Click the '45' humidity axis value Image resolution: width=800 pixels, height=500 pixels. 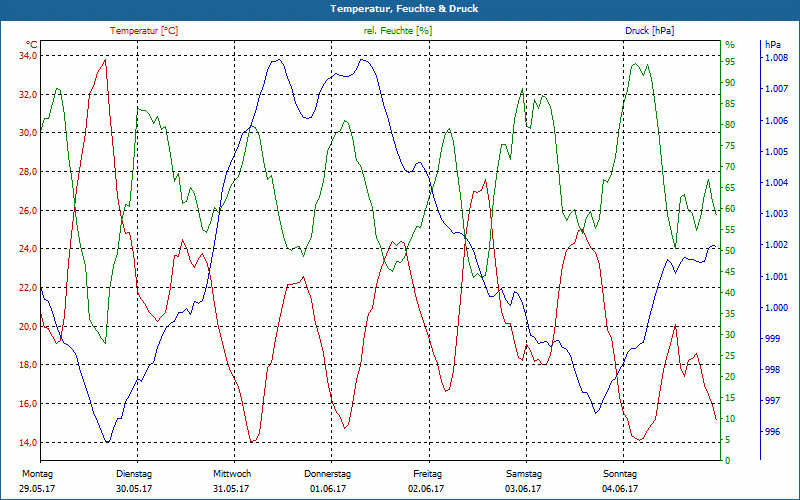pyautogui.click(x=730, y=271)
